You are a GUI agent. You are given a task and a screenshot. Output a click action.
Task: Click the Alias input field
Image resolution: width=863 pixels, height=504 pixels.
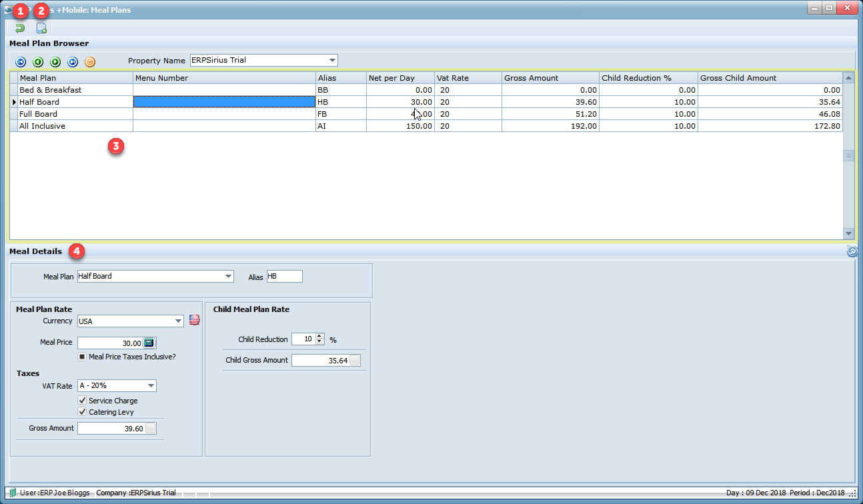tap(284, 276)
